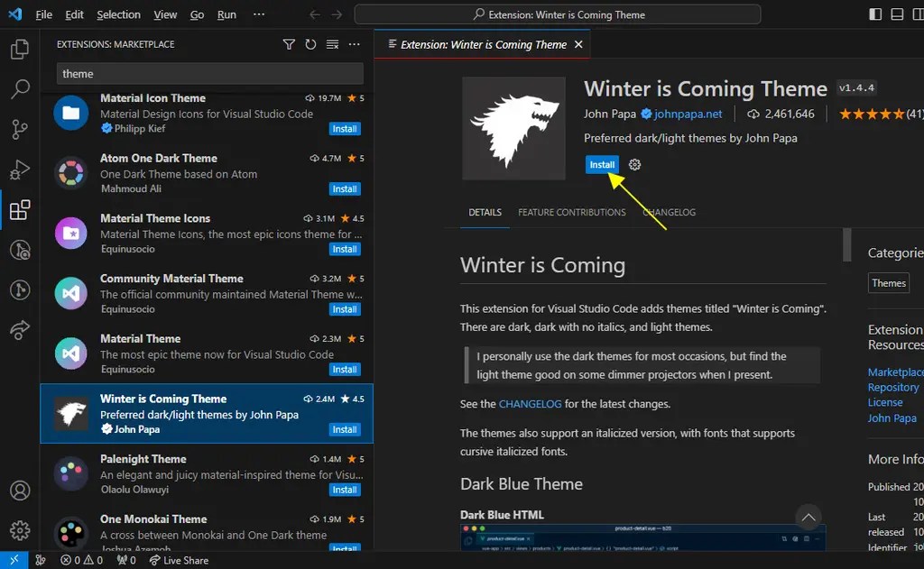Go forward with navigation arrow
Image resolution: width=924 pixels, height=569 pixels.
337,14
